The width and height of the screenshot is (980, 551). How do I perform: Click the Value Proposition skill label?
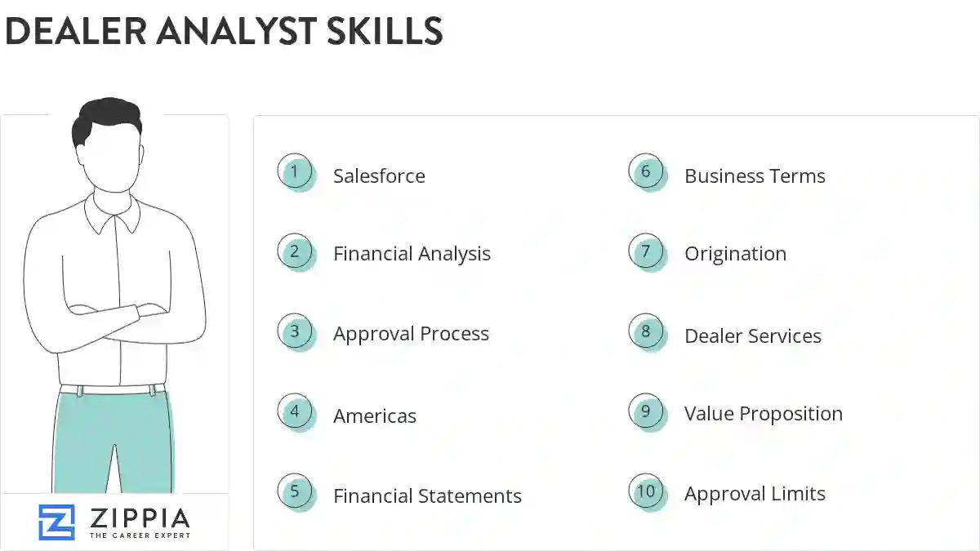[x=763, y=414]
